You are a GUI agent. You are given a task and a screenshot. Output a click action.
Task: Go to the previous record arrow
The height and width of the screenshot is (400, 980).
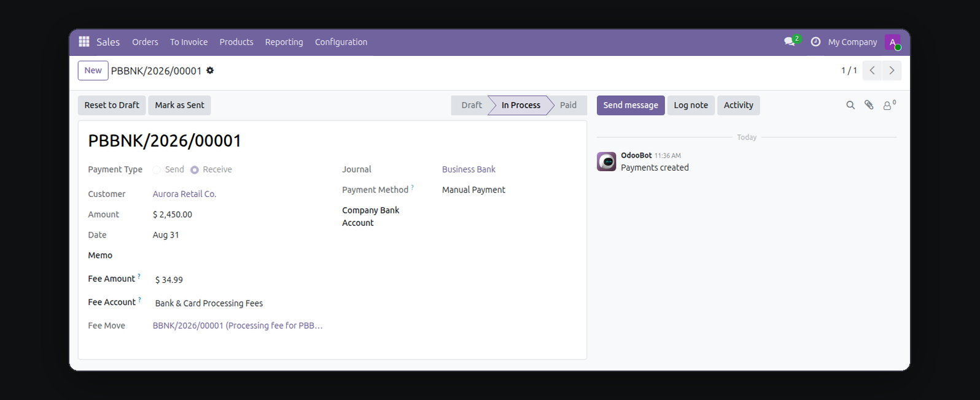click(x=872, y=71)
